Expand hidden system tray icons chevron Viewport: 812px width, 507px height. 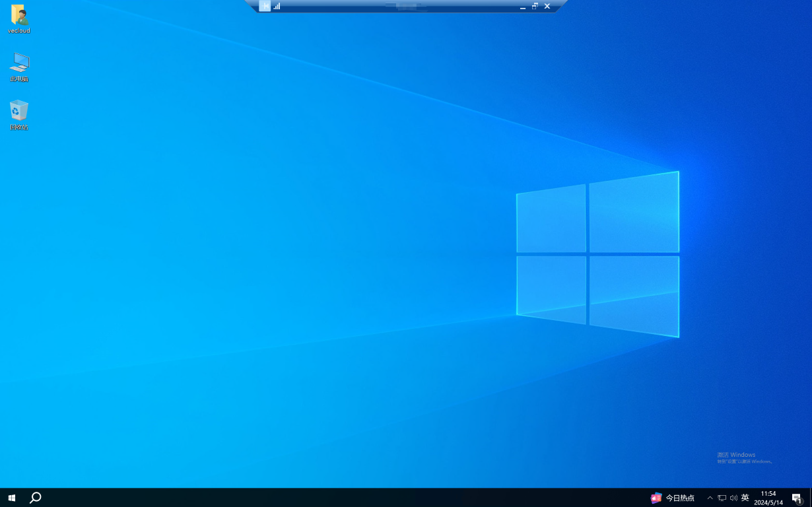(x=710, y=498)
